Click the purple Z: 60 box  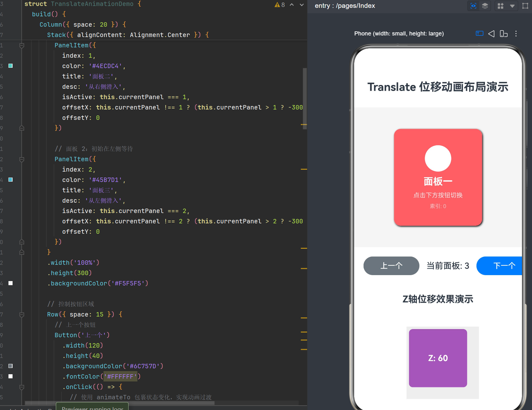438,358
